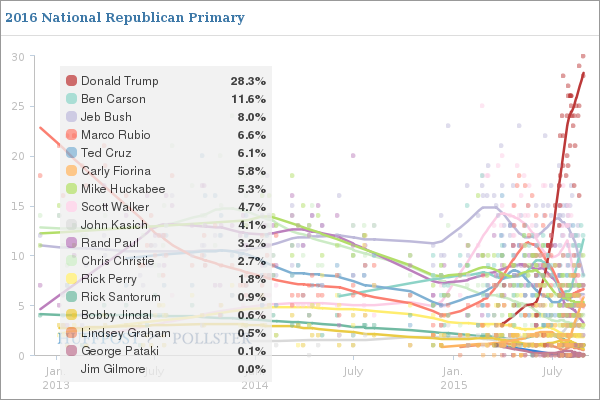The image size is (600, 400).
Task: Choose the Rick Perry legend label
Action: (x=109, y=279)
